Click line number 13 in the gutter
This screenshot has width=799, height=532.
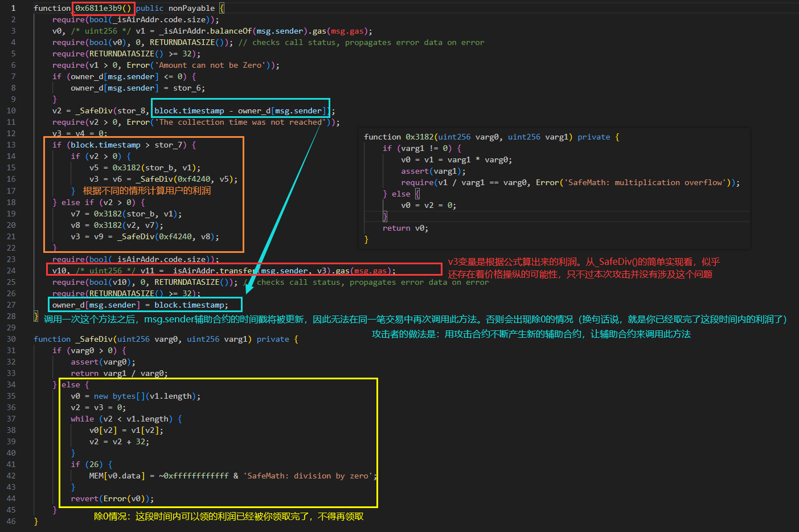pos(11,145)
